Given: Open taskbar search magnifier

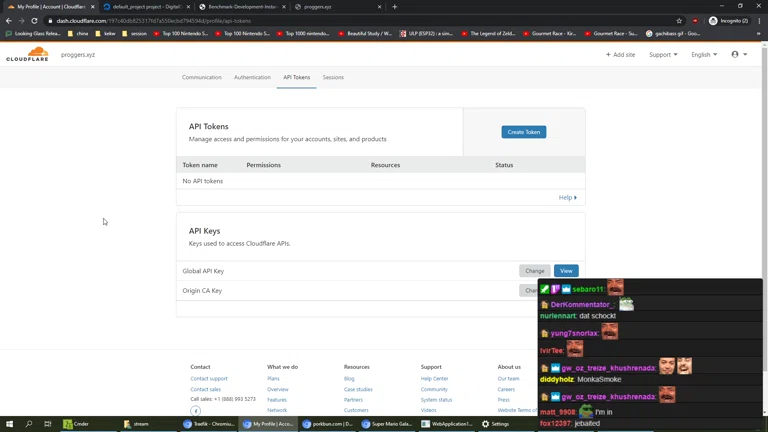Looking at the screenshot, I should 28,424.
